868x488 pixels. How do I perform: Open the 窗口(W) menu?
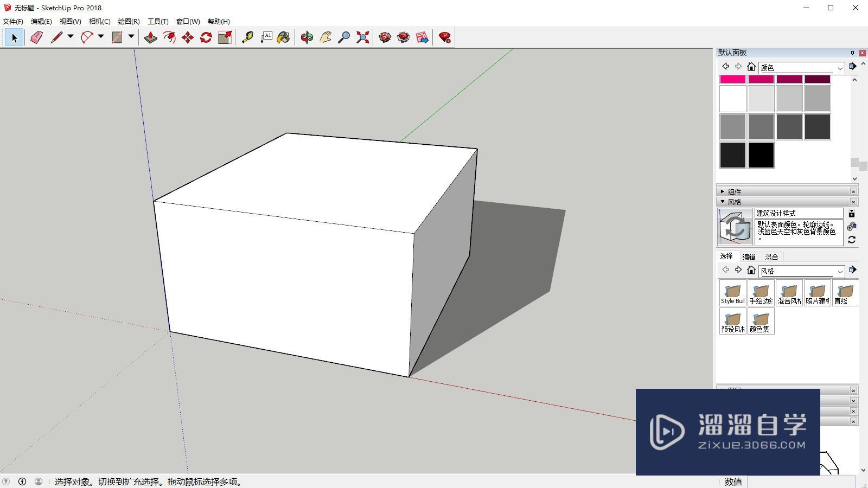tap(188, 22)
